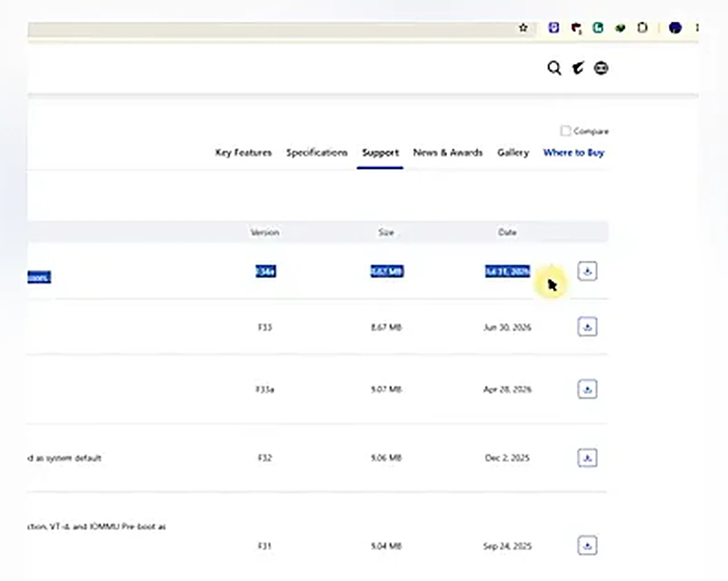Download BIOS version F32

(588, 458)
